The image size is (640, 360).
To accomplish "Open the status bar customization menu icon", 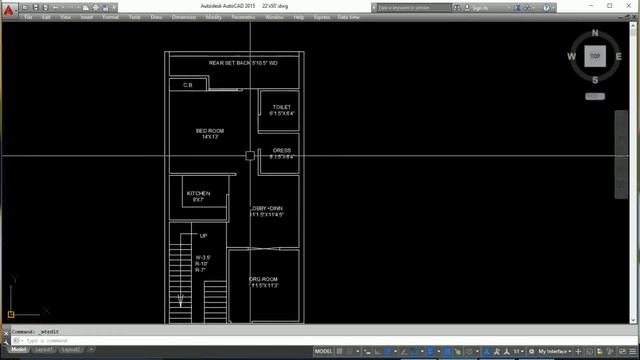I will click(x=632, y=351).
